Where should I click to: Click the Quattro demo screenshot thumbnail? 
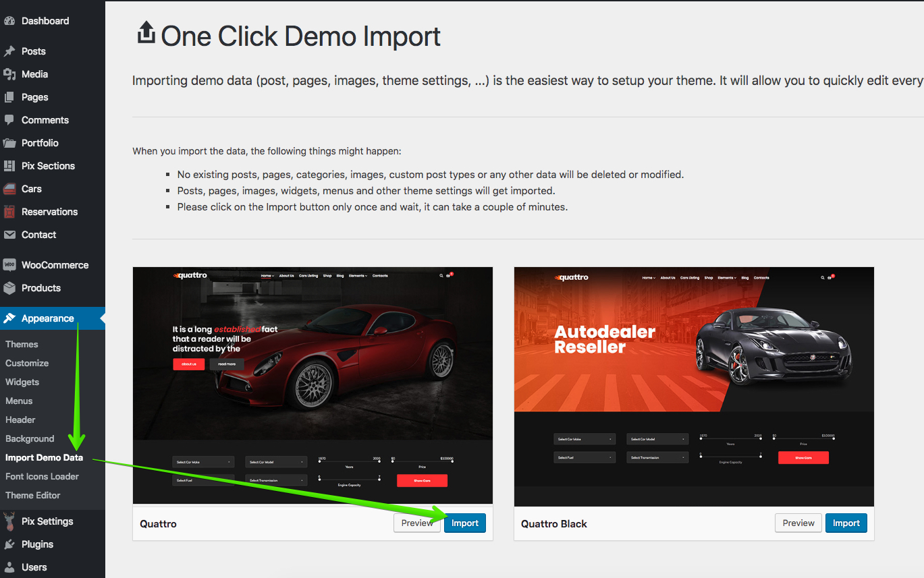[x=312, y=386]
